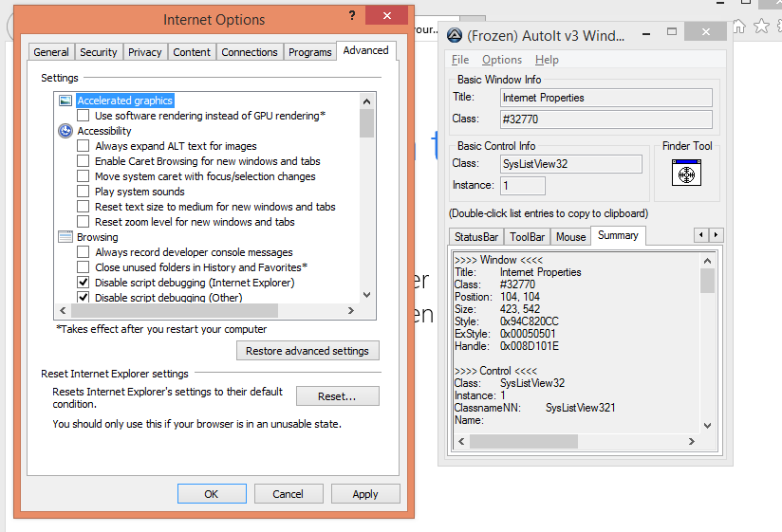
Task: Open the Content tab
Action: pos(192,52)
